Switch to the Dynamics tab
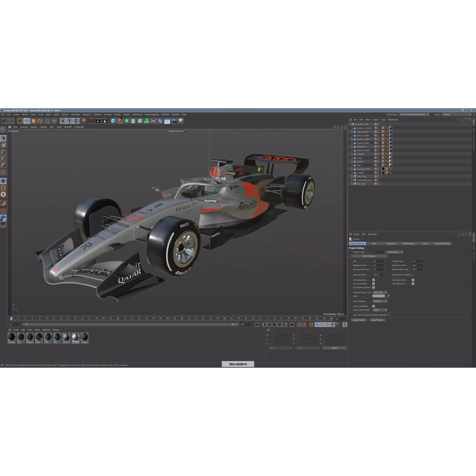 (x=391, y=243)
